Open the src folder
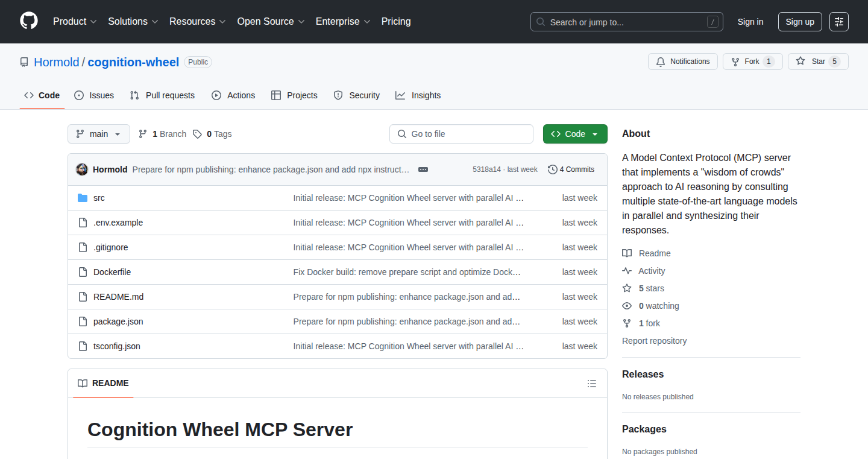 point(99,198)
